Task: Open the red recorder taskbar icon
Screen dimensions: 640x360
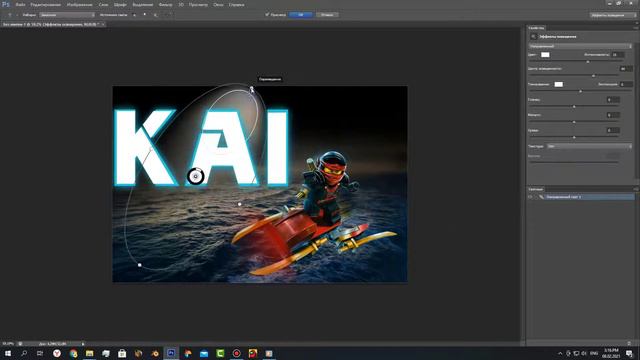Action: [236, 353]
